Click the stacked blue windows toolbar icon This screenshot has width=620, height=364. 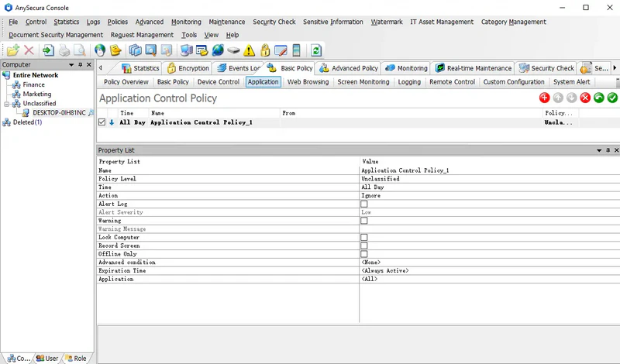click(135, 50)
